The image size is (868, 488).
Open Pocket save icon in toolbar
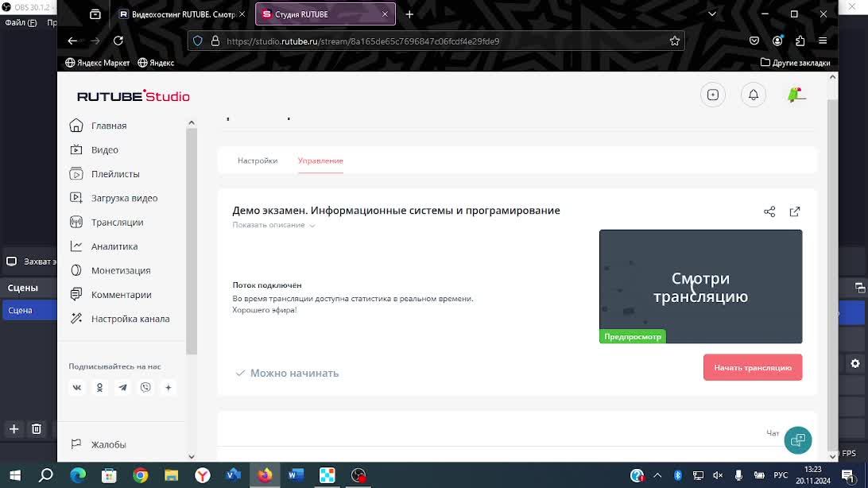[x=754, y=41]
